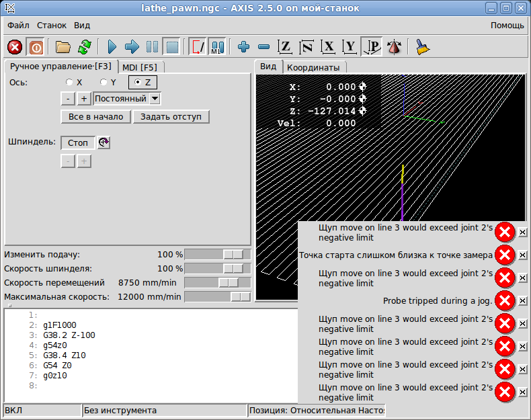The width and height of the screenshot is (531, 420).
Task: Open a G-code file with folder icon
Action: pyautogui.click(x=63, y=47)
